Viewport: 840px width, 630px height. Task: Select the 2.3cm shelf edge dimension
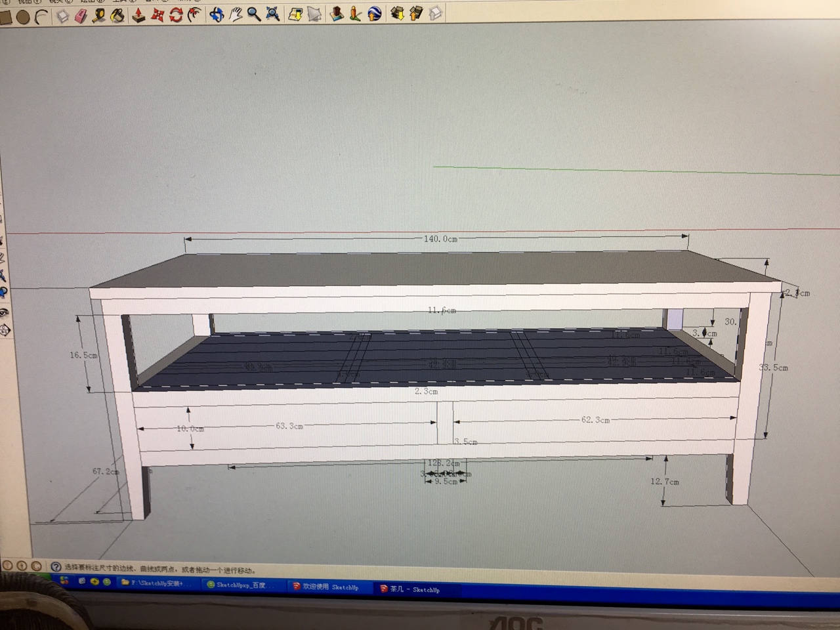click(427, 391)
